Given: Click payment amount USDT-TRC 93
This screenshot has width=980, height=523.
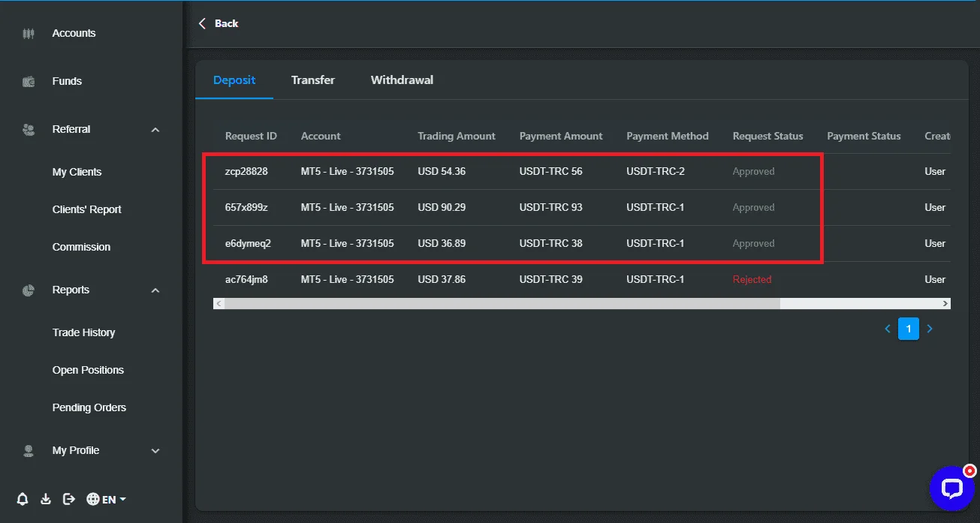Looking at the screenshot, I should click(x=551, y=208).
